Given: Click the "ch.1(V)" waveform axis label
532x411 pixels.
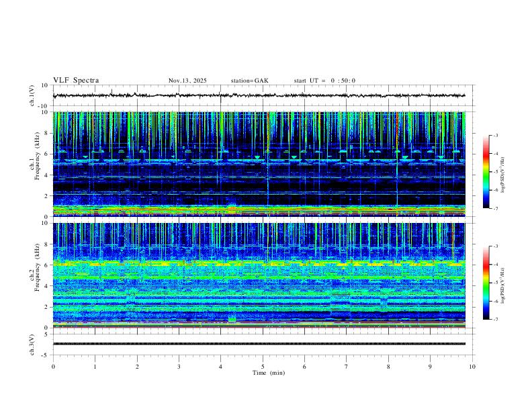Looking at the screenshot, I should (32, 95).
